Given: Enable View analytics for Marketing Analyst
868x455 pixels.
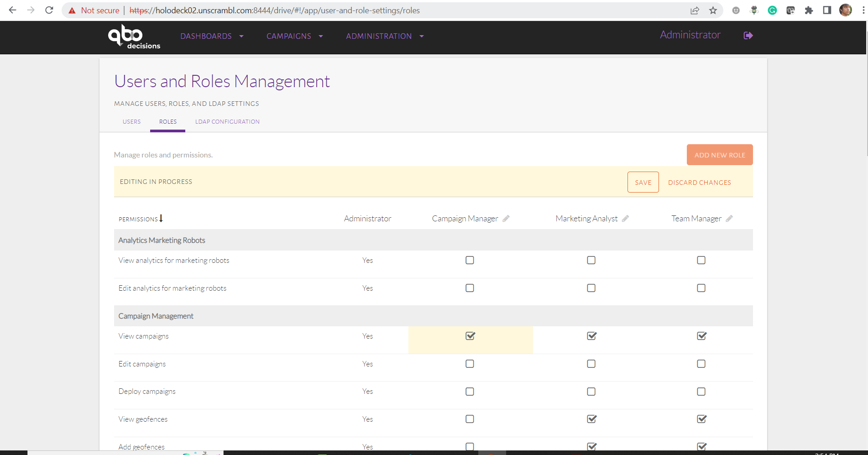Looking at the screenshot, I should coord(591,260).
